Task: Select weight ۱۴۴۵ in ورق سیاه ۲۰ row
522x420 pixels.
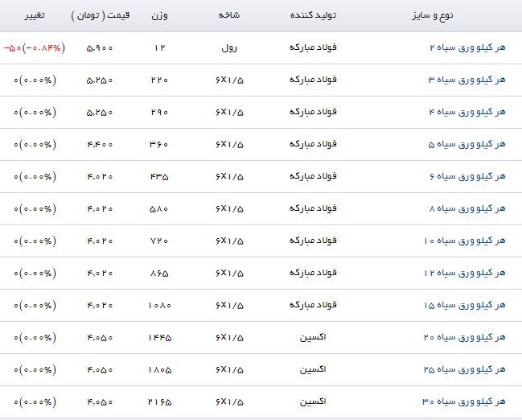Action: coord(159,338)
